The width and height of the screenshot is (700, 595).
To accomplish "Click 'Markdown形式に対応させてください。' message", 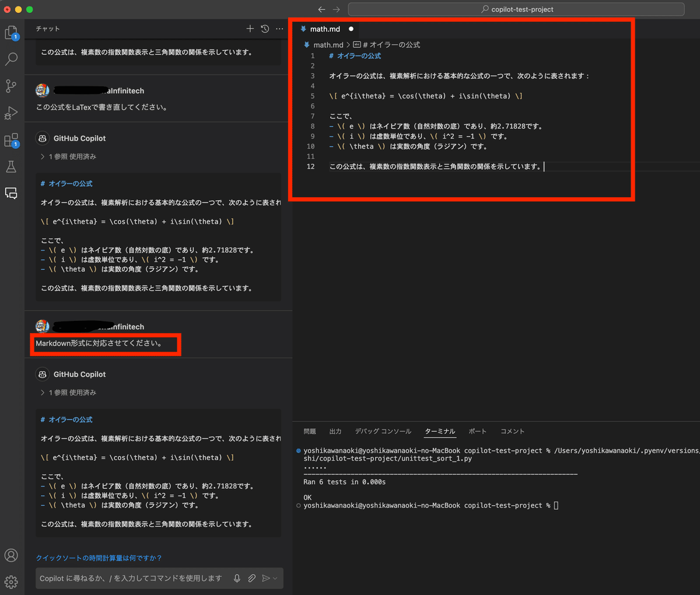I will pos(99,343).
